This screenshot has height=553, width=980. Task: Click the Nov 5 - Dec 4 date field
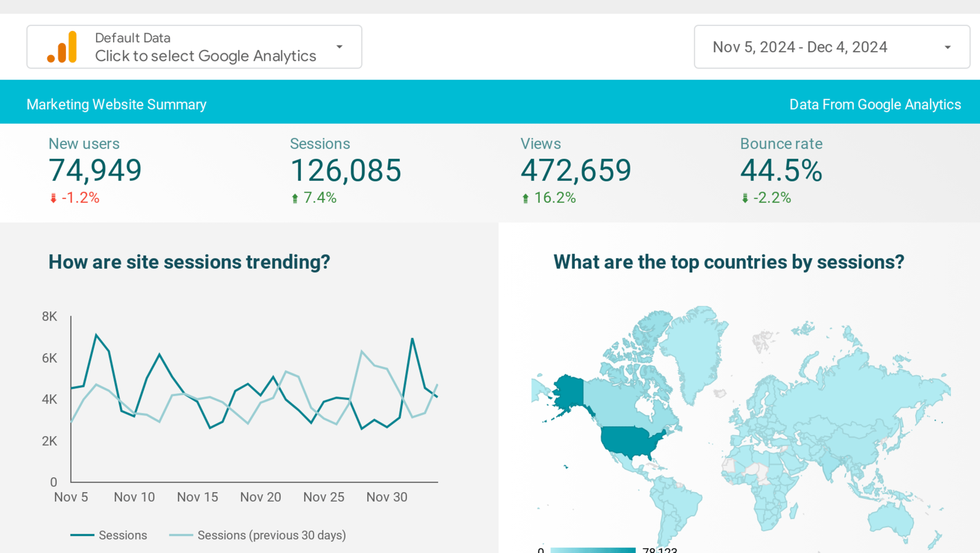click(800, 47)
